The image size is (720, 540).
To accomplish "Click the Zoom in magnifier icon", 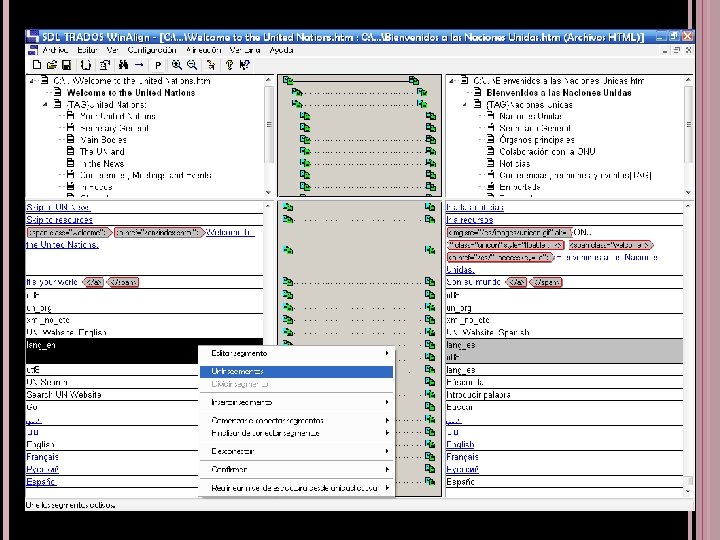I will [176, 65].
